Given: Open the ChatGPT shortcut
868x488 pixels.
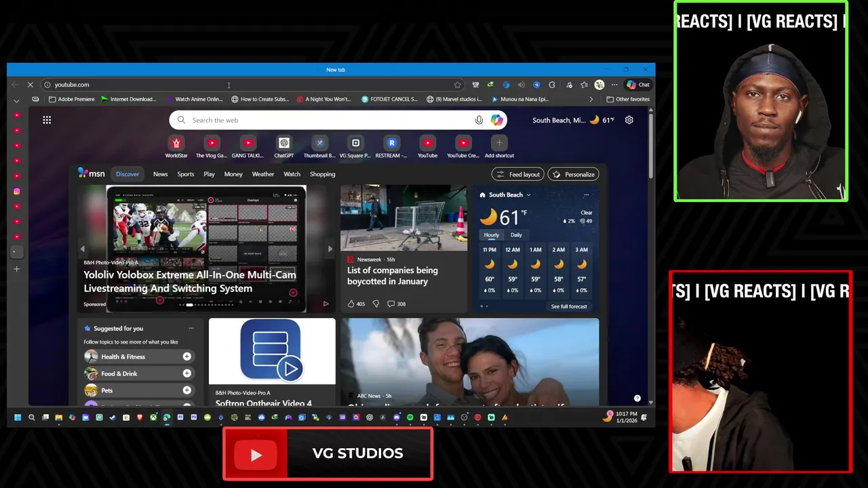Looking at the screenshot, I should click(283, 146).
